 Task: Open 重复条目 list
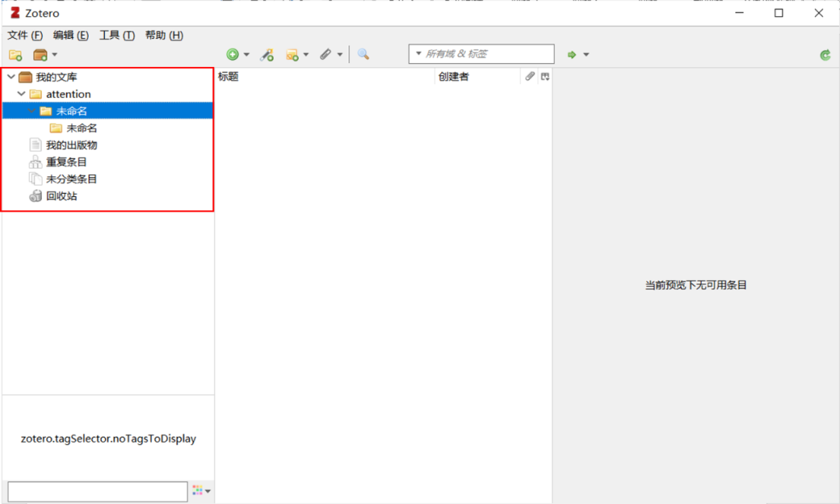66,162
